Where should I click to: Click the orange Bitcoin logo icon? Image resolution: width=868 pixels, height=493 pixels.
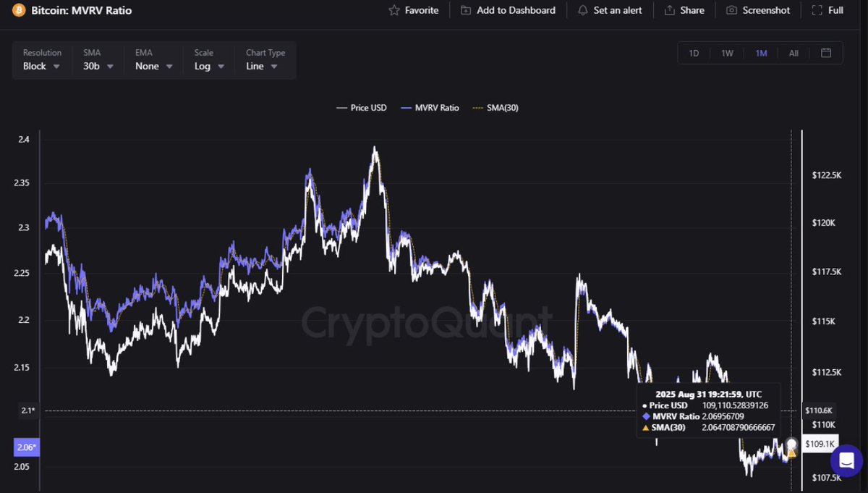(x=18, y=11)
